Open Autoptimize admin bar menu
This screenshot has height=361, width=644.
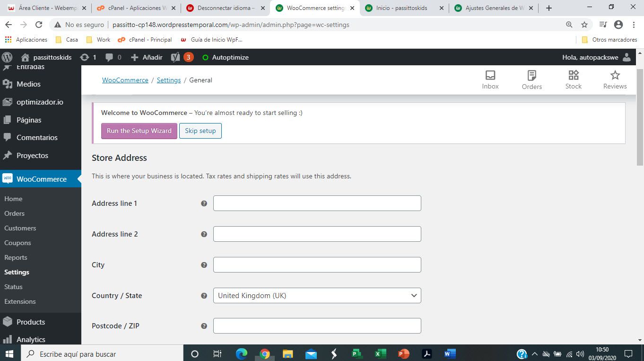tap(226, 57)
